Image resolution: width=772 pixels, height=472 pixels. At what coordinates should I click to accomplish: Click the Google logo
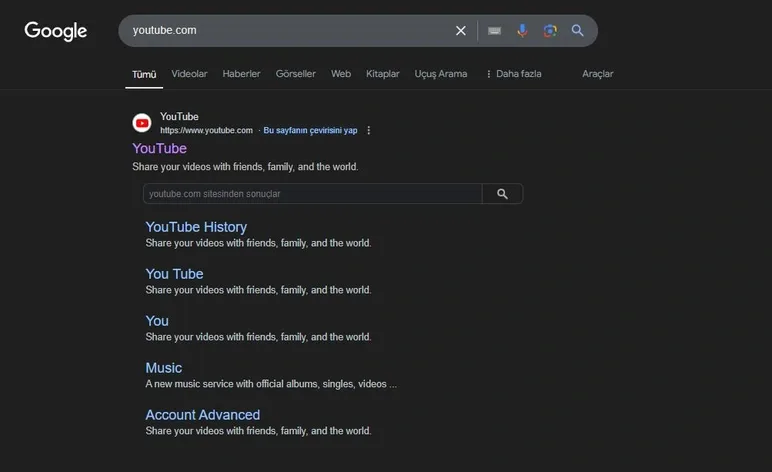pos(56,31)
